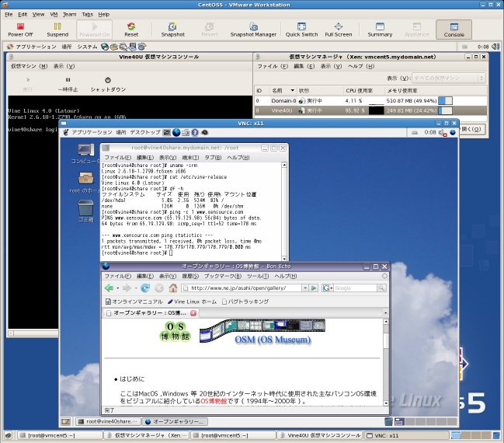Image resolution: width=504 pixels, height=443 pixels.
Task: Open terminal launcher in VNC top panel
Action: pos(166,132)
